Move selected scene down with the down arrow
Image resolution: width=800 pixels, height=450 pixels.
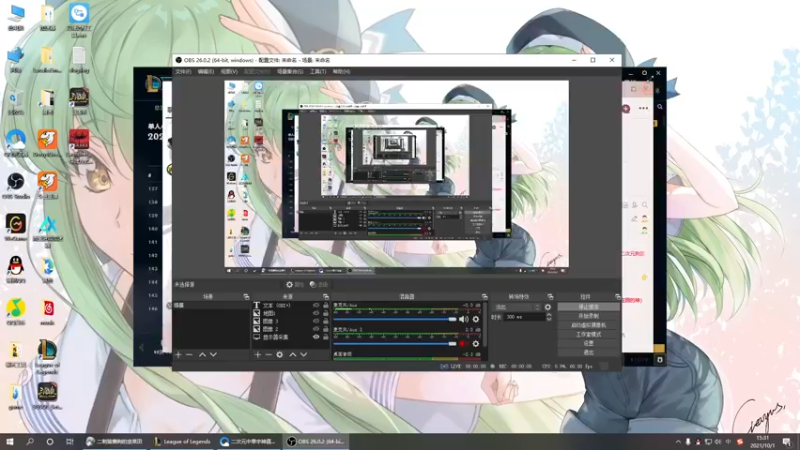[x=213, y=354]
